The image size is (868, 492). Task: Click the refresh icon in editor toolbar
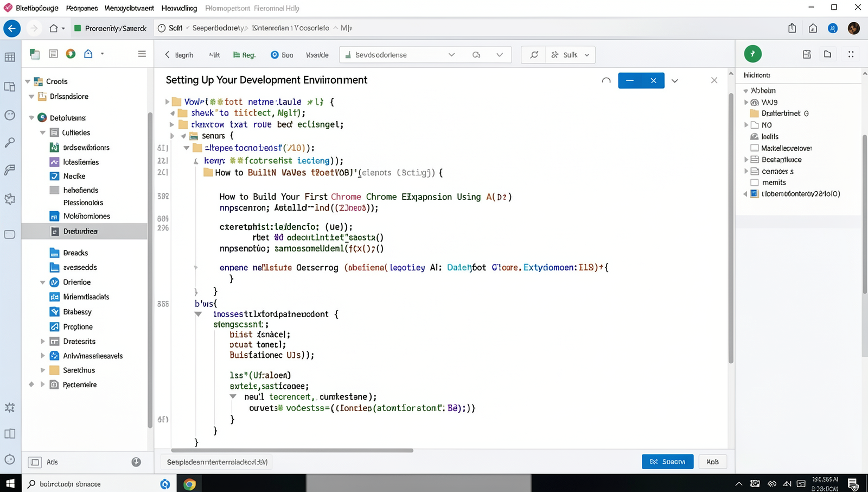pyautogui.click(x=534, y=55)
